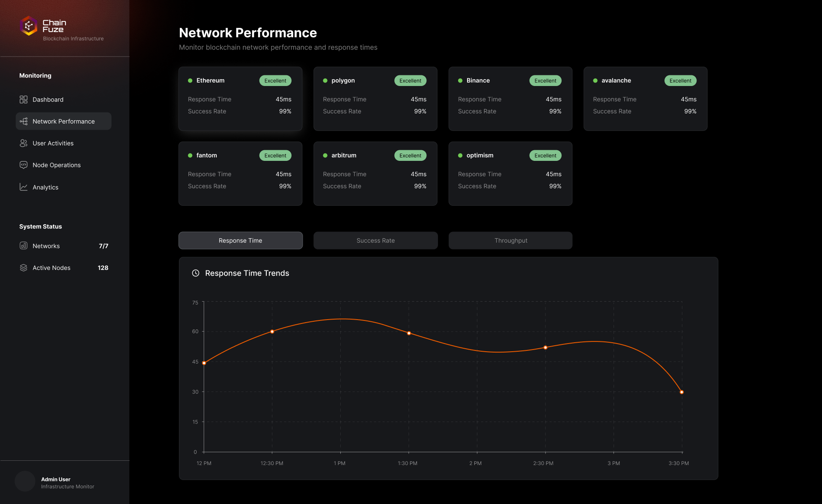The image size is (822, 504).
Task: Select the Response Time tab
Action: pyautogui.click(x=240, y=240)
